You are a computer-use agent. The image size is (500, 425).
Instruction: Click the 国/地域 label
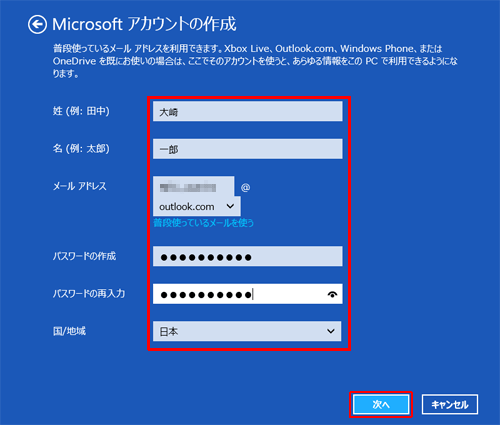[x=69, y=331]
